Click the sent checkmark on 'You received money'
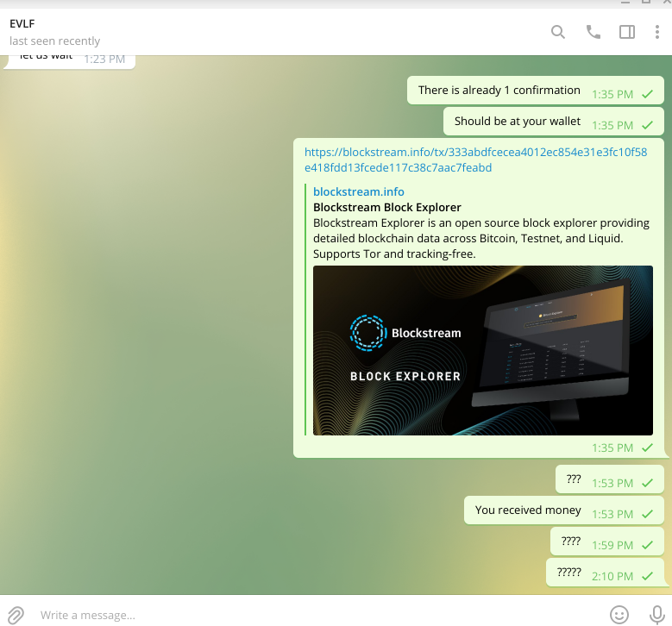This screenshot has width=672, height=626. pyautogui.click(x=647, y=514)
